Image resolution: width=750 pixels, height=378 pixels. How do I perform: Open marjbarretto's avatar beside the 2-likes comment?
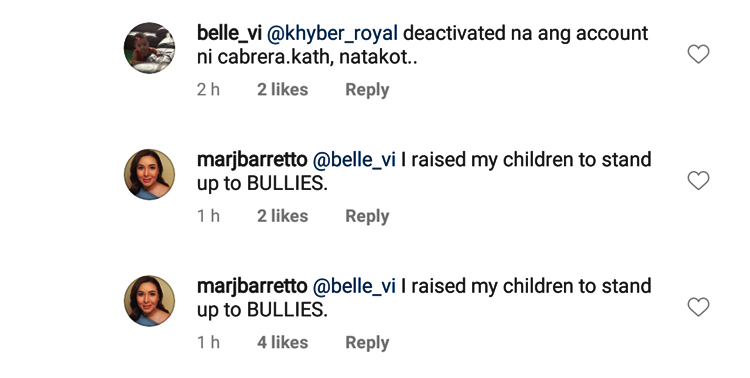pos(149,174)
